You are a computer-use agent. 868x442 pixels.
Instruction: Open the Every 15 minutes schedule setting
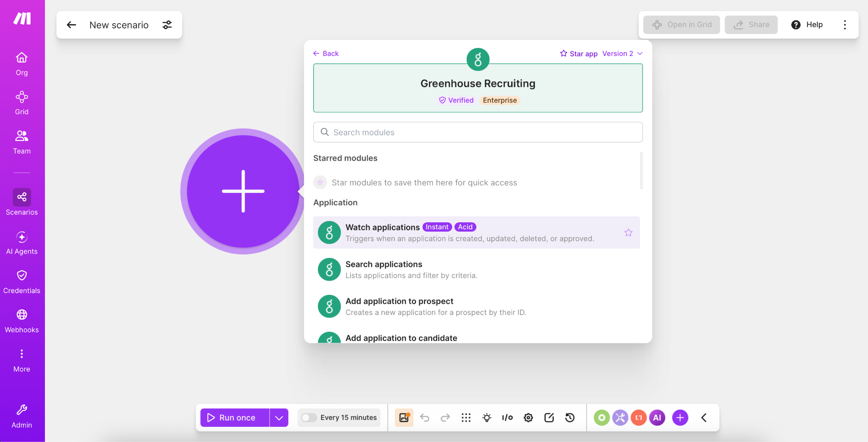(348, 418)
